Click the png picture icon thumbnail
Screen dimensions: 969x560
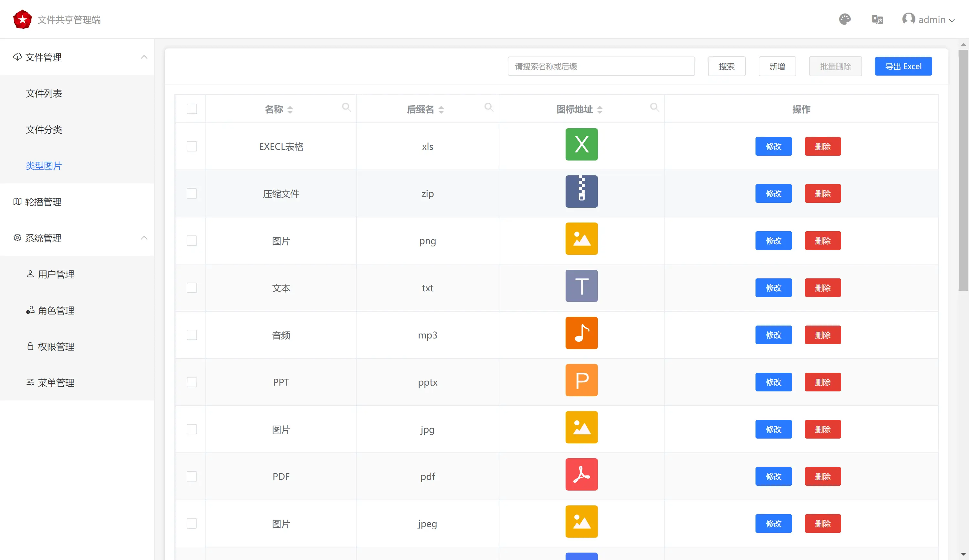point(581,239)
